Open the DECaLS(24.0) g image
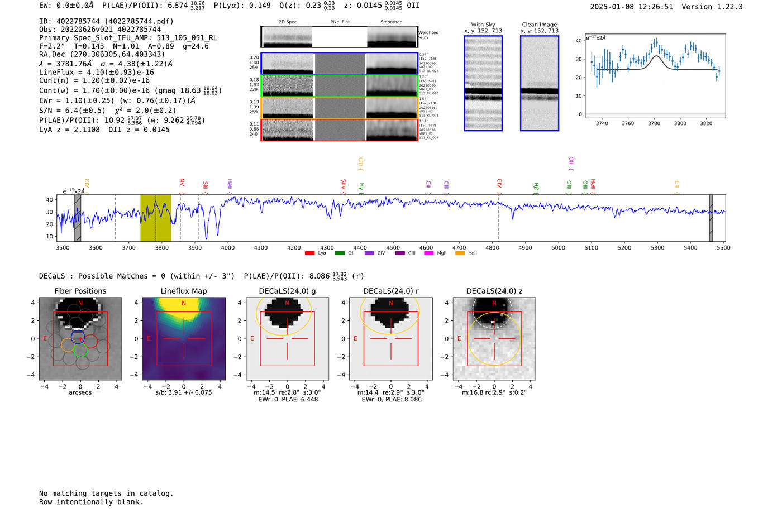 (x=288, y=338)
